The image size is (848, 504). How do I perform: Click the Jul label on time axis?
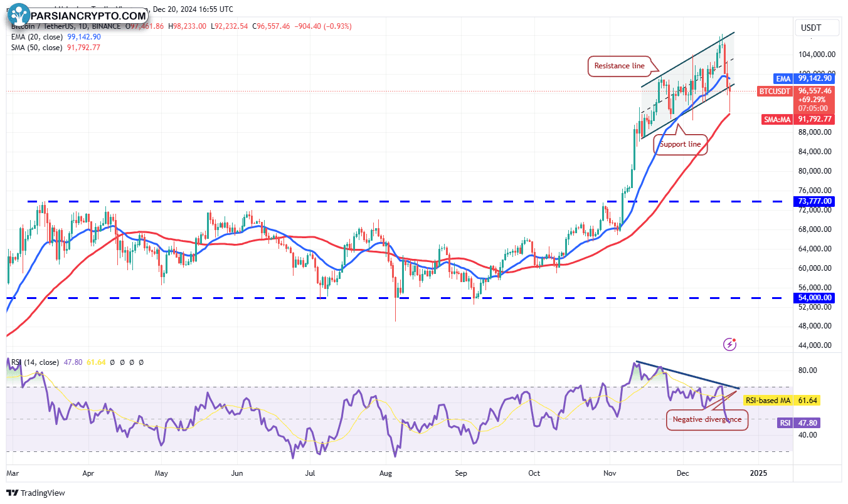tap(310, 473)
